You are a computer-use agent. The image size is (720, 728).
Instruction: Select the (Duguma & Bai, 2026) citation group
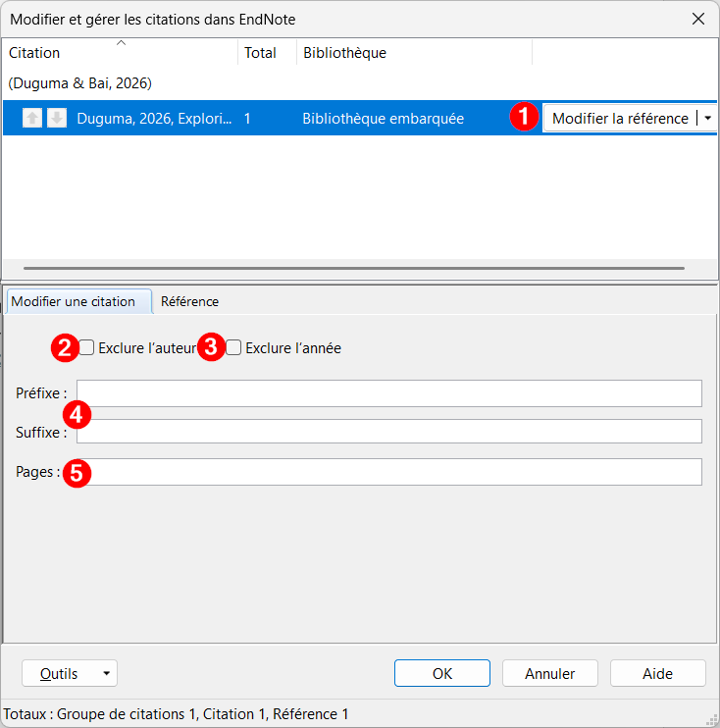pyautogui.click(x=80, y=83)
